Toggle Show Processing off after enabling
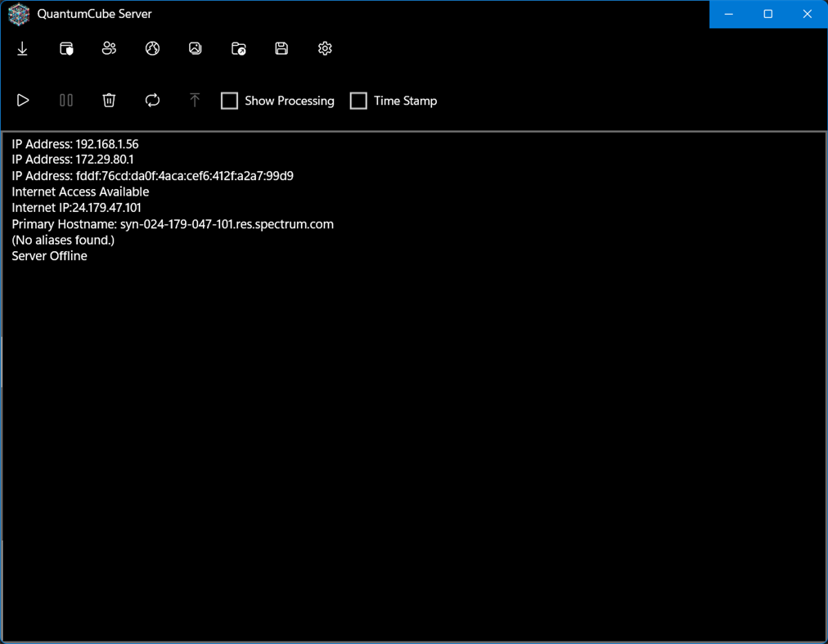 229,101
